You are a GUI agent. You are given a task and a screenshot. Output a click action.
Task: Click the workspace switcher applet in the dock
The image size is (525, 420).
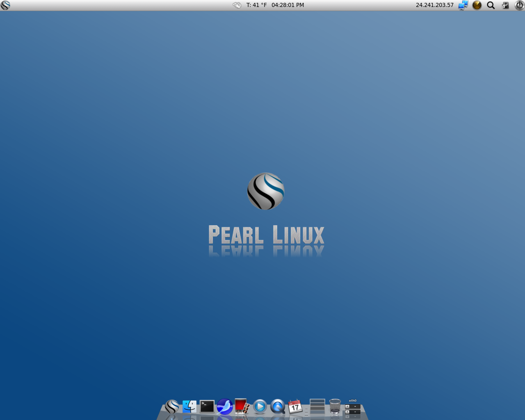point(317,406)
